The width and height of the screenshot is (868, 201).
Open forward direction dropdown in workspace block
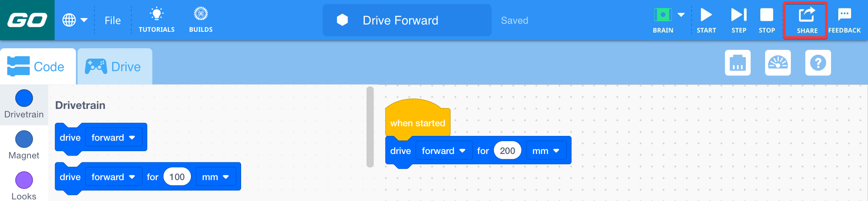coord(443,151)
